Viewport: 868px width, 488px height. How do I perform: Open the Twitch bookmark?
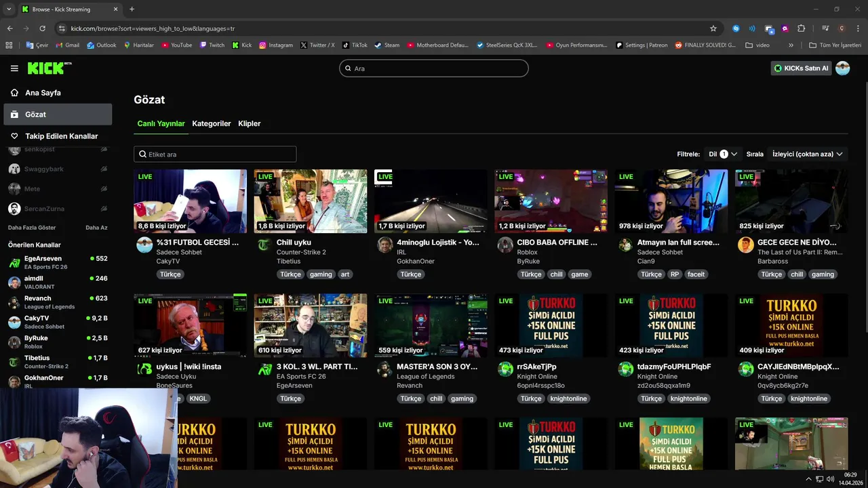coord(211,45)
